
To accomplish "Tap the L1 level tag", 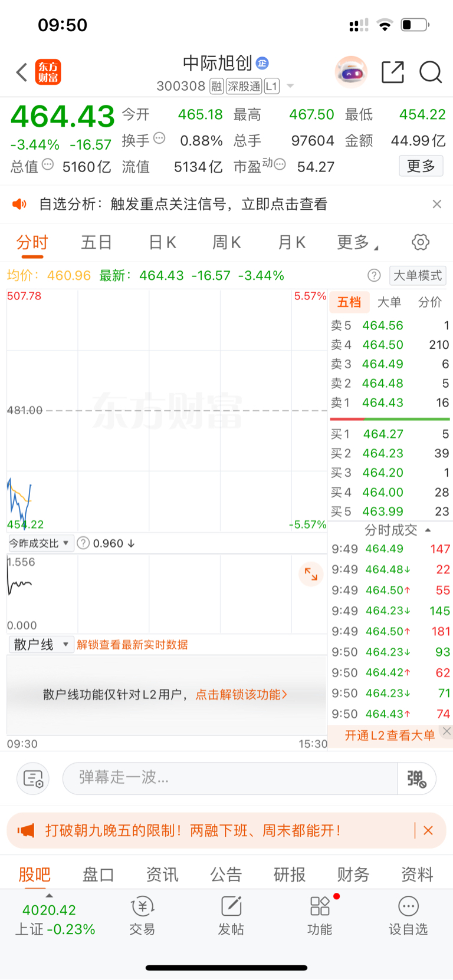I will (271, 87).
